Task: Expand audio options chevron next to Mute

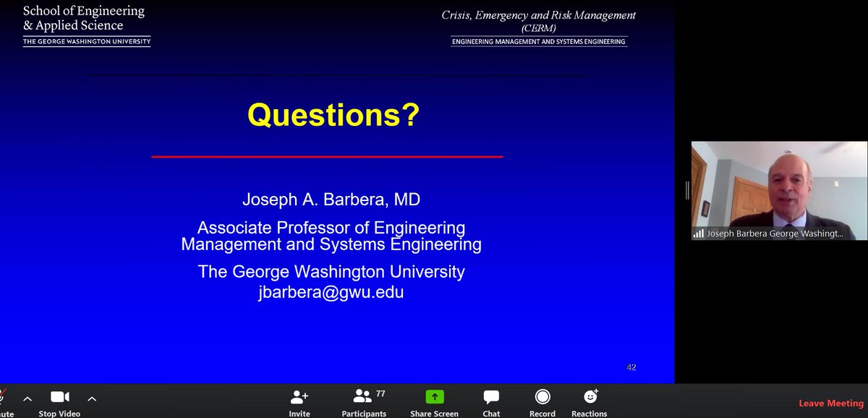Action: coord(27,398)
